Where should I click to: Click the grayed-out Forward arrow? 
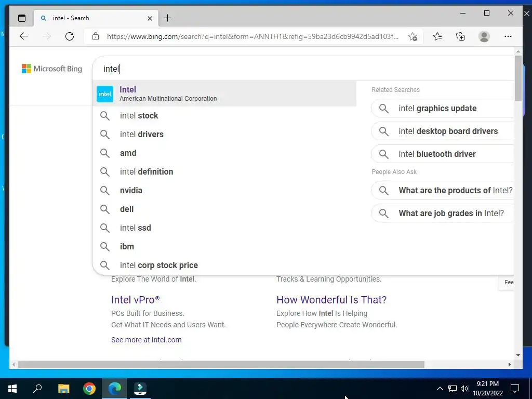coord(46,36)
